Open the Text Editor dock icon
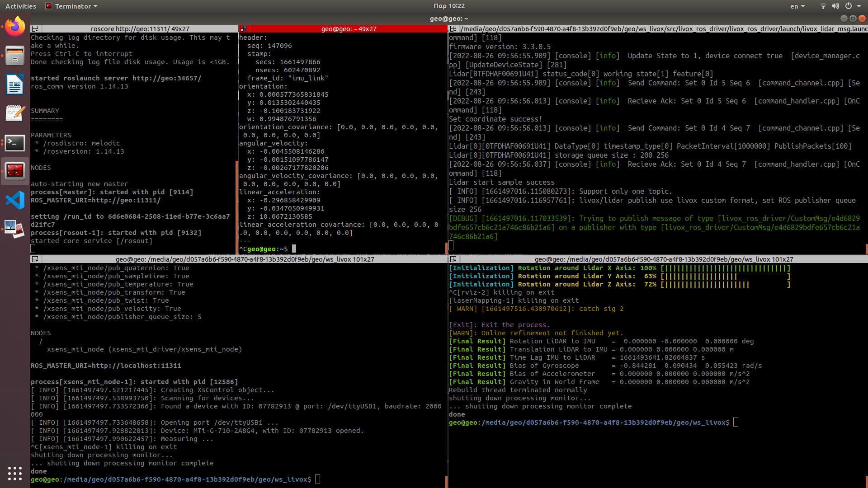Viewport: 868px width, 488px height. pyautogui.click(x=15, y=113)
